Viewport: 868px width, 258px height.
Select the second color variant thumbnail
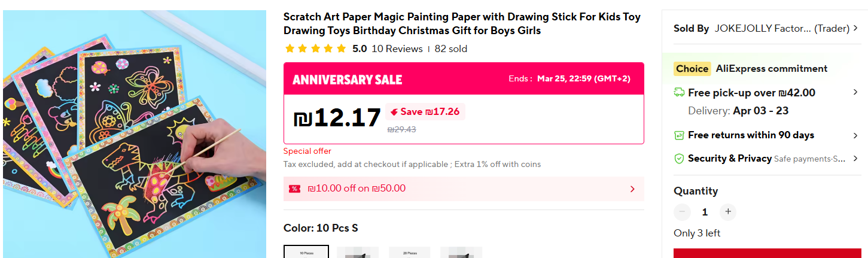[358, 251]
